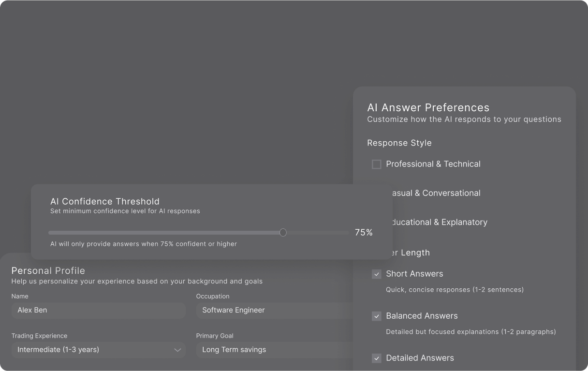Click the Response Style heading
The width and height of the screenshot is (588, 371).
tap(399, 143)
